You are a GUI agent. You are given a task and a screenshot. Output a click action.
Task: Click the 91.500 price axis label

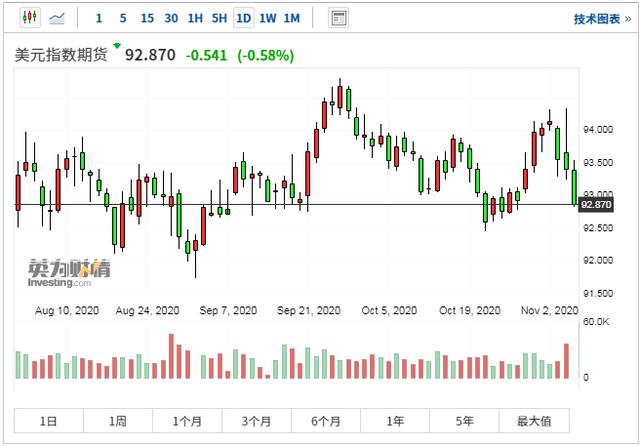coord(598,293)
